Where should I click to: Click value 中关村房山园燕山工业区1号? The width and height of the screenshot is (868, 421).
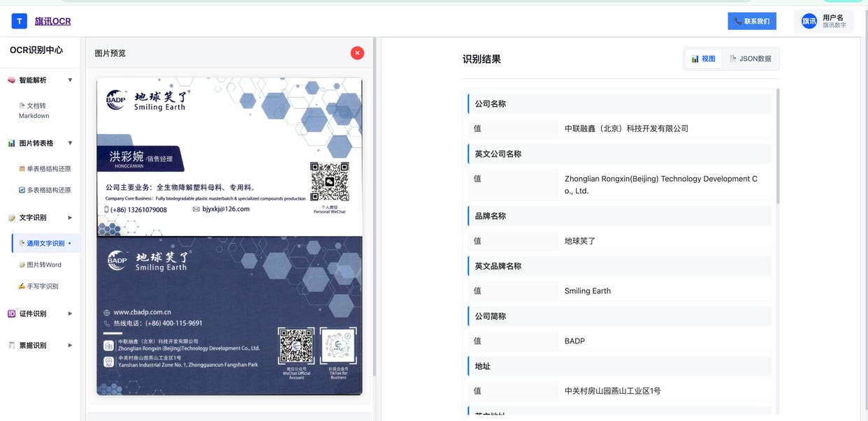point(612,391)
